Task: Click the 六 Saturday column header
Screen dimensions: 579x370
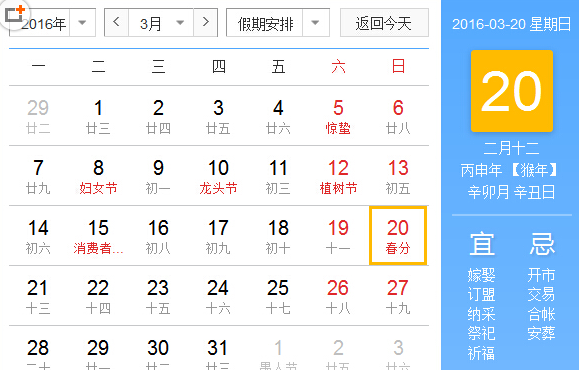Action: coord(338,67)
